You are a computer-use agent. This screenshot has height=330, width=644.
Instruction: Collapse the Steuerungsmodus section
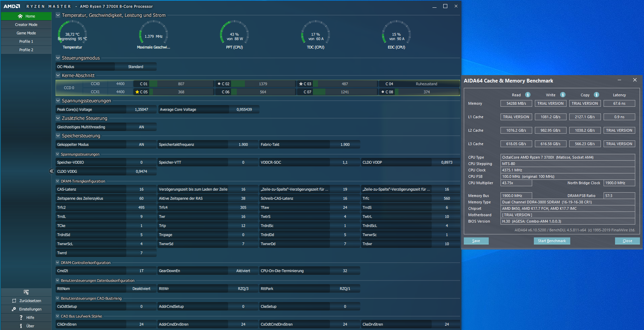click(58, 58)
